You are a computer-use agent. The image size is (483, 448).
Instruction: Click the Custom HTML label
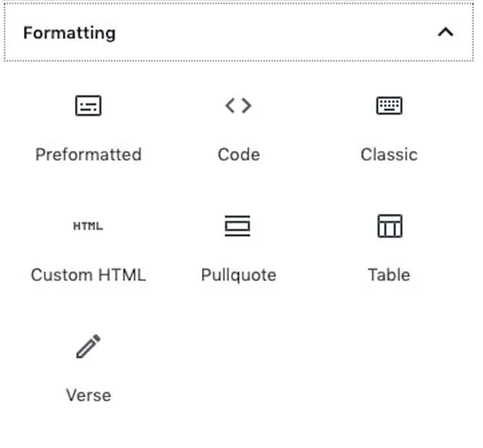pos(88,275)
